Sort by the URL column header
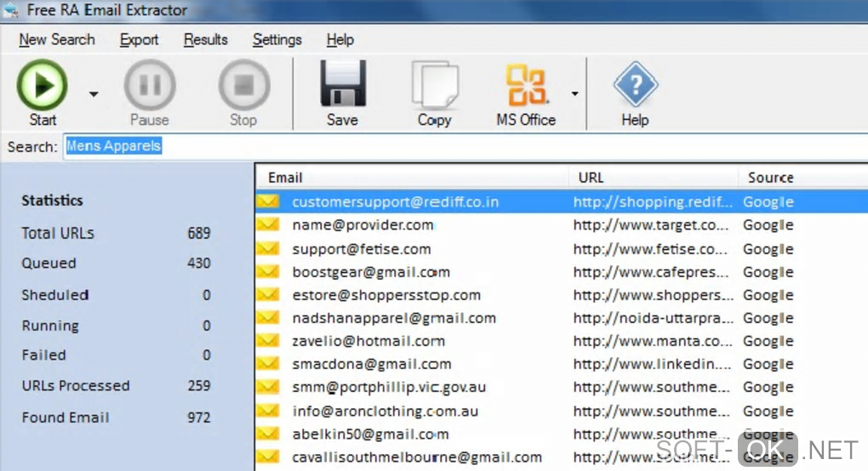The height and width of the screenshot is (471, 868). click(x=653, y=178)
